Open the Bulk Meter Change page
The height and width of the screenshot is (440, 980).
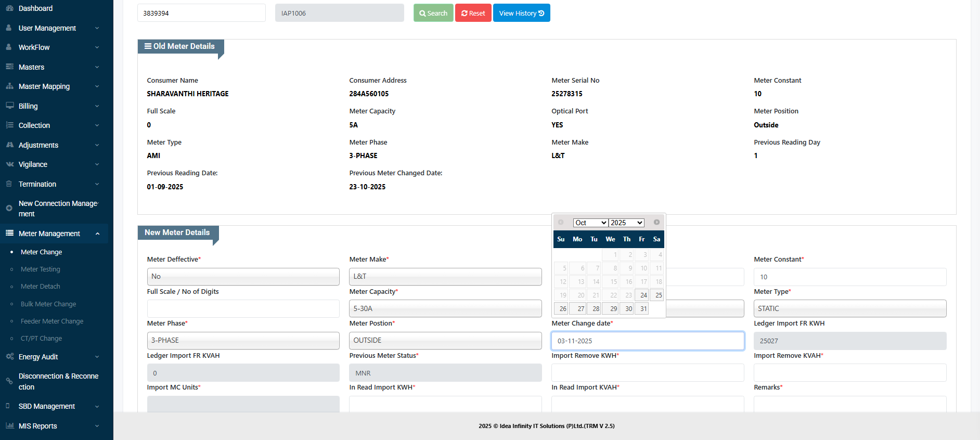(x=48, y=304)
